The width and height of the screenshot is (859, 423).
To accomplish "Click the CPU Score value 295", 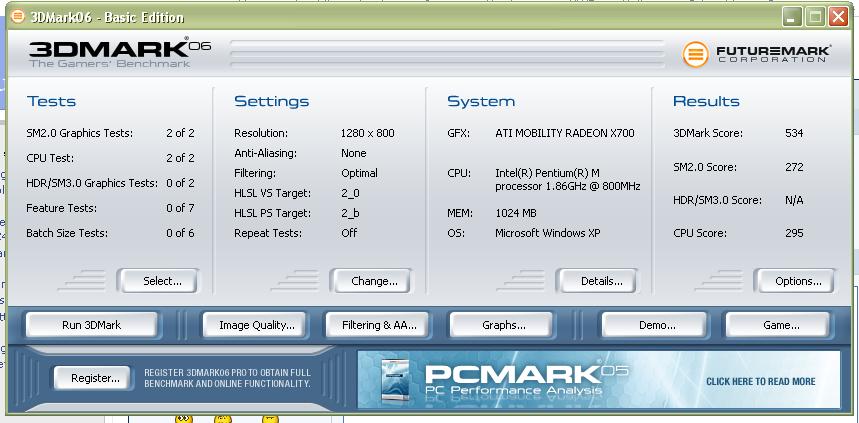I will [794, 233].
